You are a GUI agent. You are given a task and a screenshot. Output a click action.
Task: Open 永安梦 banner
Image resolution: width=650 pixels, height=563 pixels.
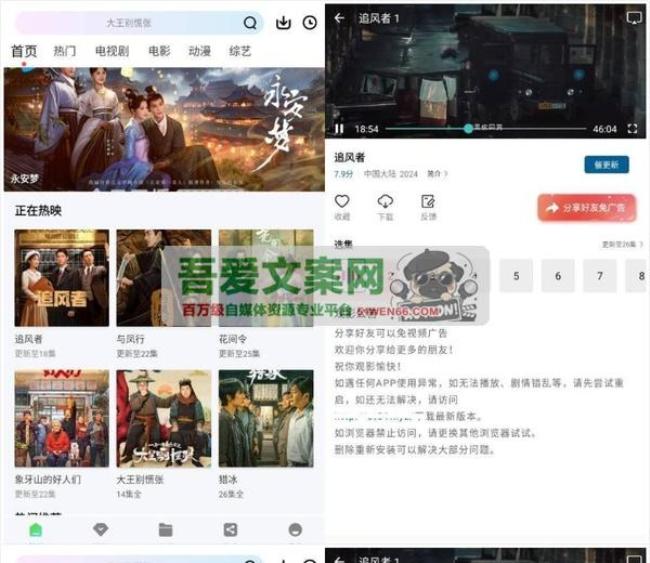pos(164,129)
